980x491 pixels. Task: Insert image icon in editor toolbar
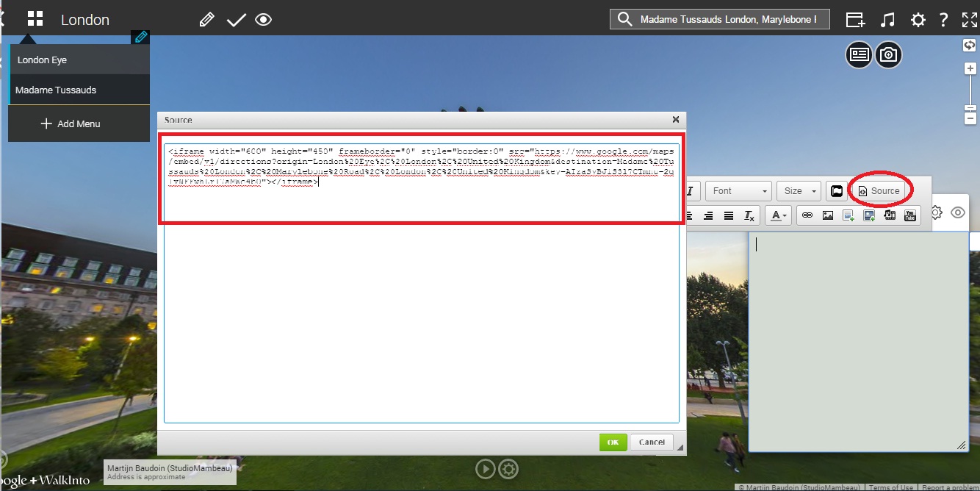pos(828,215)
